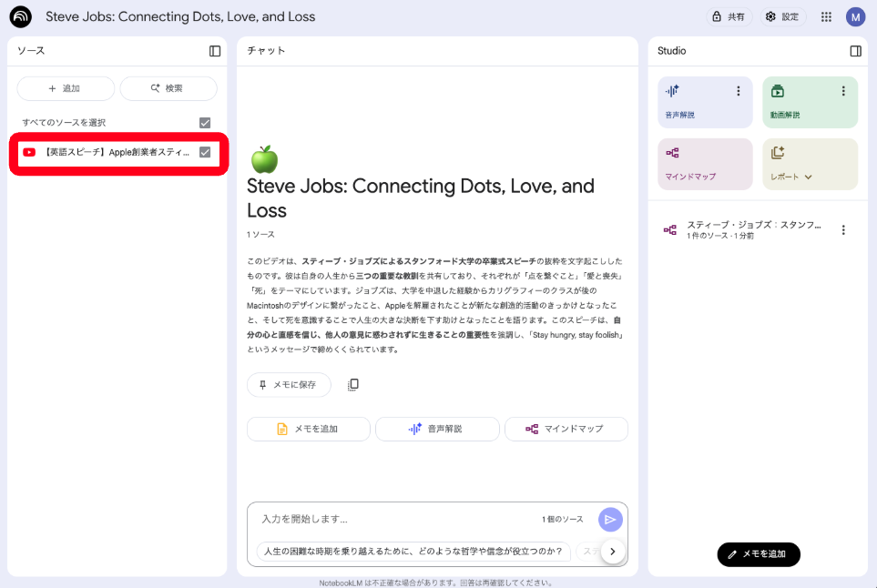The image size is (877, 588).
Task: Click the 1個のソース indicator
Action: point(562,519)
